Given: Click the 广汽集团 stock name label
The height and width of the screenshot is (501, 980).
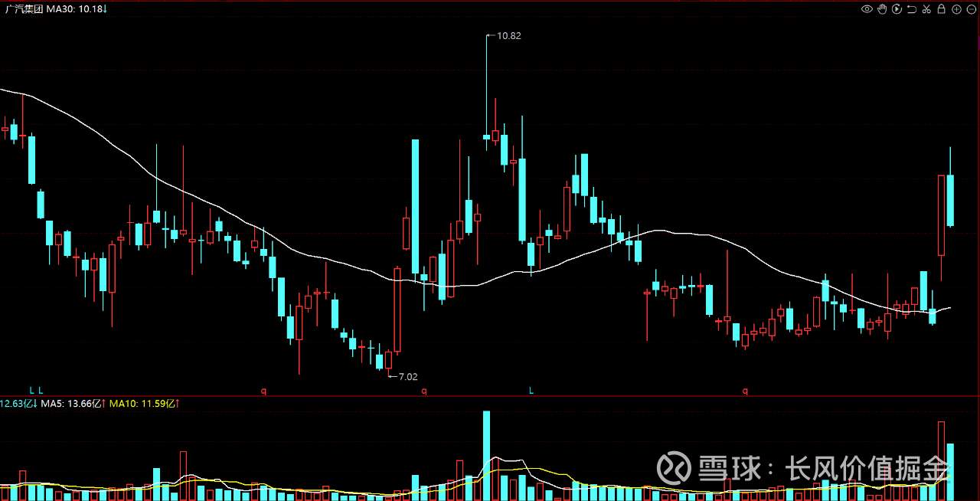Looking at the screenshot, I should click(x=23, y=9).
